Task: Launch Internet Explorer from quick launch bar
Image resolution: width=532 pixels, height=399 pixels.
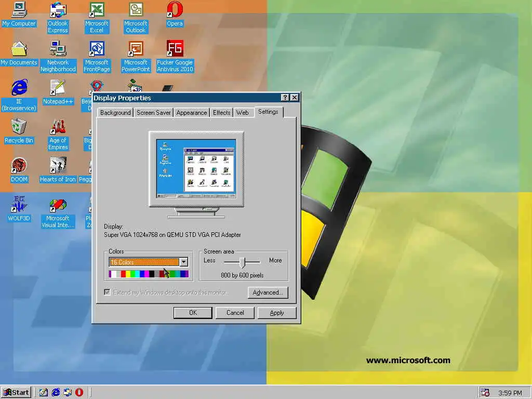Action: click(x=56, y=393)
